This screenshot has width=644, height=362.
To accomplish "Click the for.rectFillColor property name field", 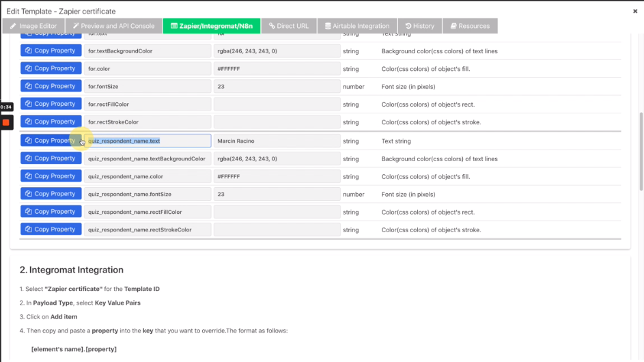I will point(148,104).
